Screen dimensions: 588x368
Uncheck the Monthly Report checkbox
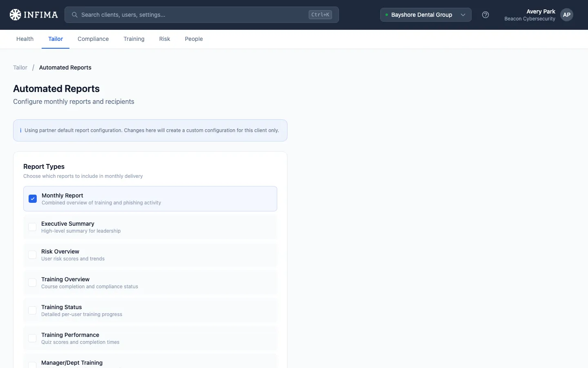tap(33, 199)
